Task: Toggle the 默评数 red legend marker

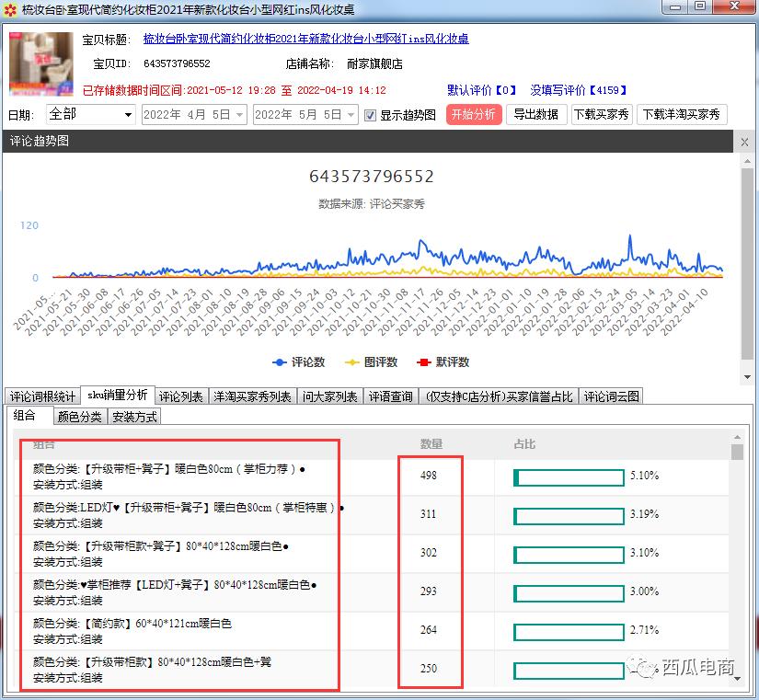Action: tap(425, 362)
